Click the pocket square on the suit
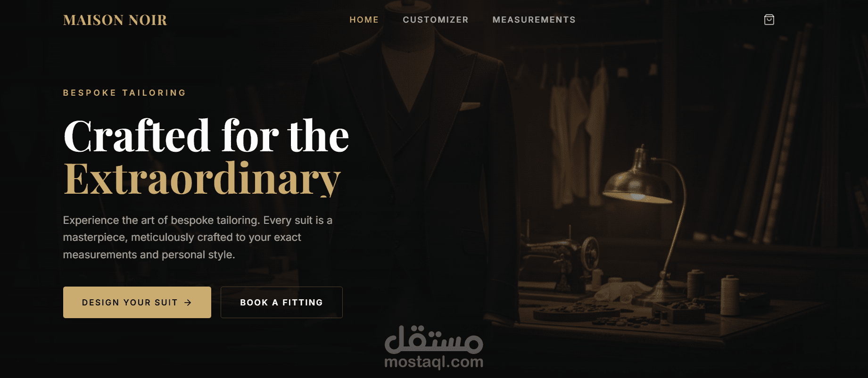 pyautogui.click(x=470, y=106)
